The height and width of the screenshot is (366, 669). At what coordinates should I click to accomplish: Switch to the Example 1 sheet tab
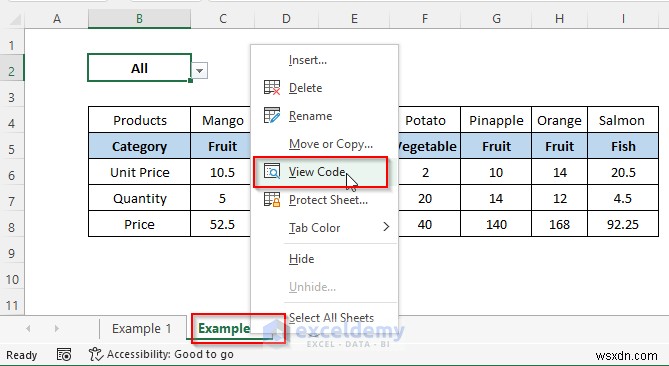click(142, 328)
